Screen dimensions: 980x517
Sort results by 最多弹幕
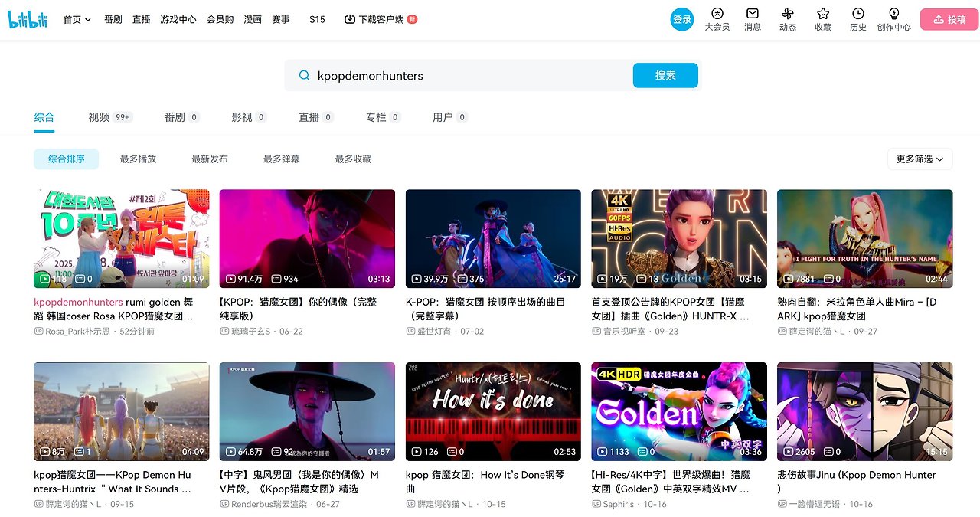pyautogui.click(x=282, y=159)
